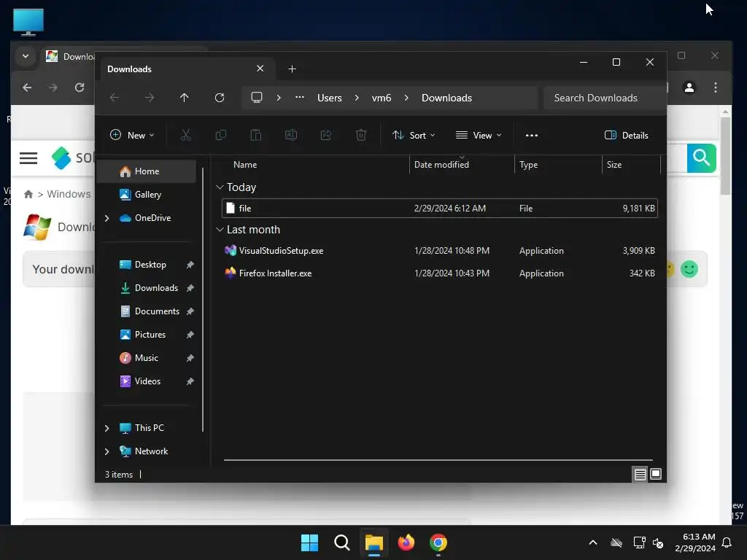Open the Sort dropdown
747x560 pixels.
pyautogui.click(x=414, y=135)
